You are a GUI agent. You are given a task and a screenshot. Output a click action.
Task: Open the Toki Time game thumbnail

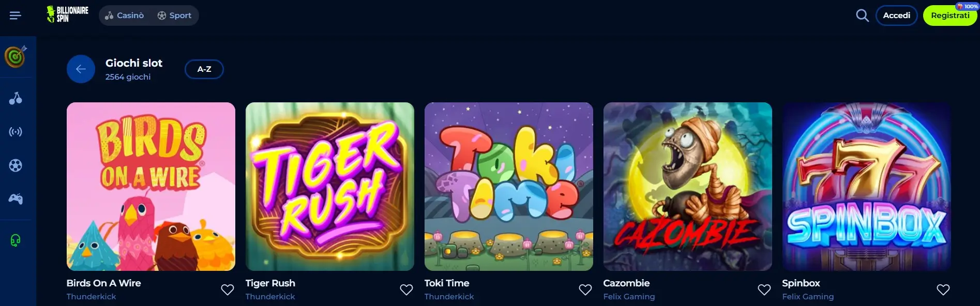(x=509, y=187)
